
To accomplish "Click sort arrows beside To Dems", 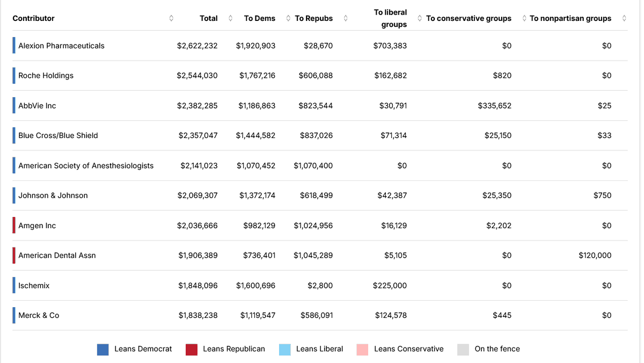I will (288, 18).
